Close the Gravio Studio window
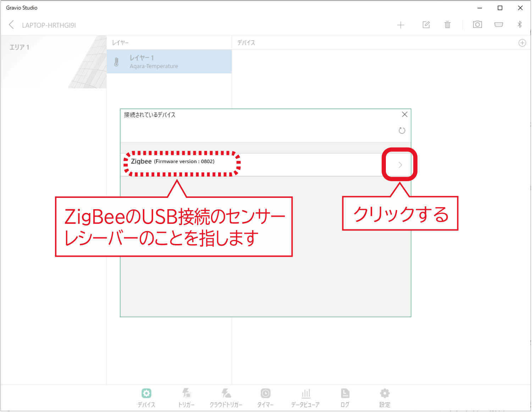Viewport: 532px width, 412px height. (520, 8)
